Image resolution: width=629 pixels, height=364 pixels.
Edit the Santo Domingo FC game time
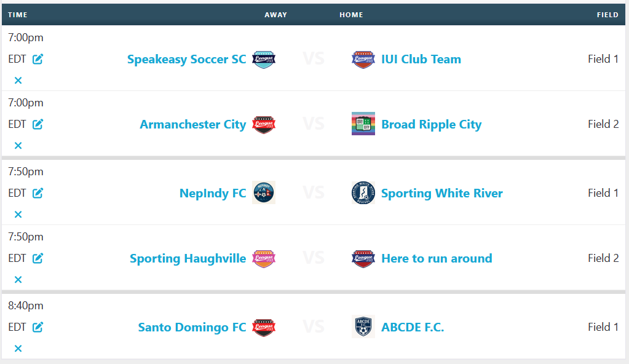(x=38, y=327)
